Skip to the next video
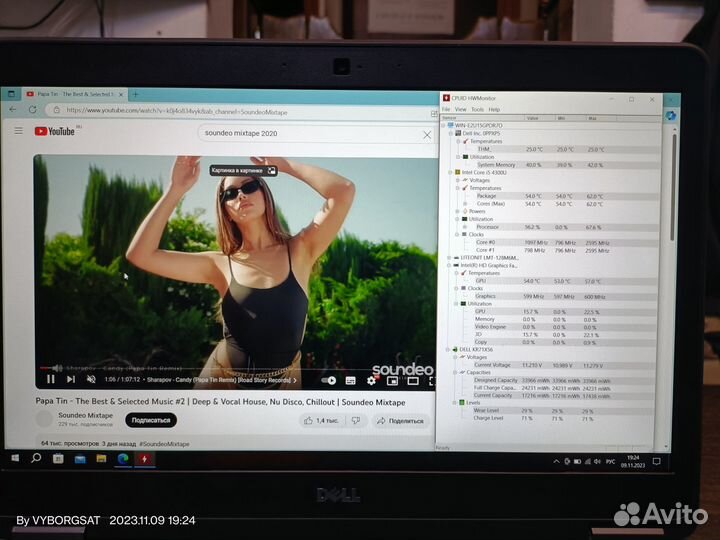 71,379
